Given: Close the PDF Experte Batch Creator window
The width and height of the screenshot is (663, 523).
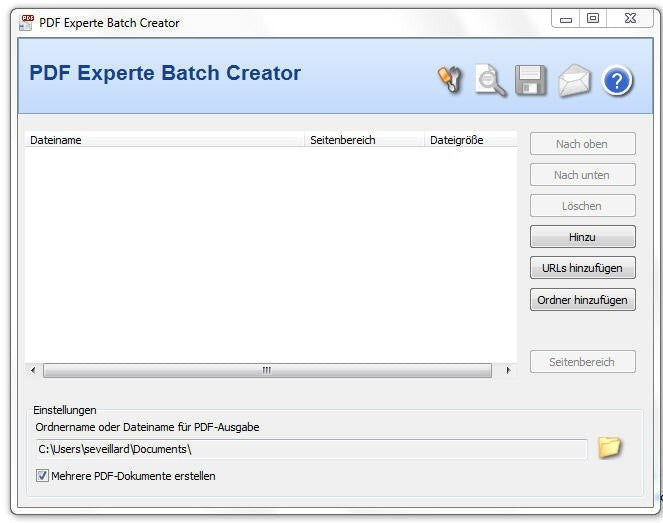Looking at the screenshot, I should pyautogui.click(x=630, y=19).
